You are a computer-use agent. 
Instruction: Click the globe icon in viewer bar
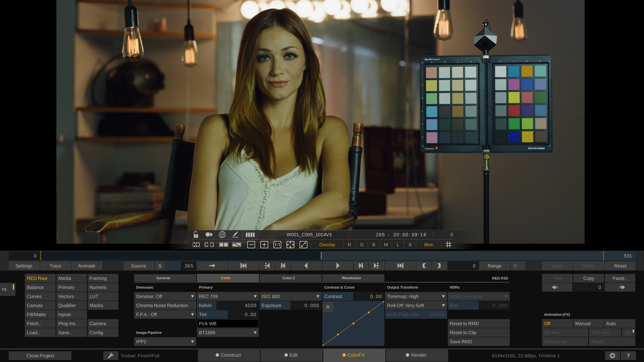tap(222, 235)
